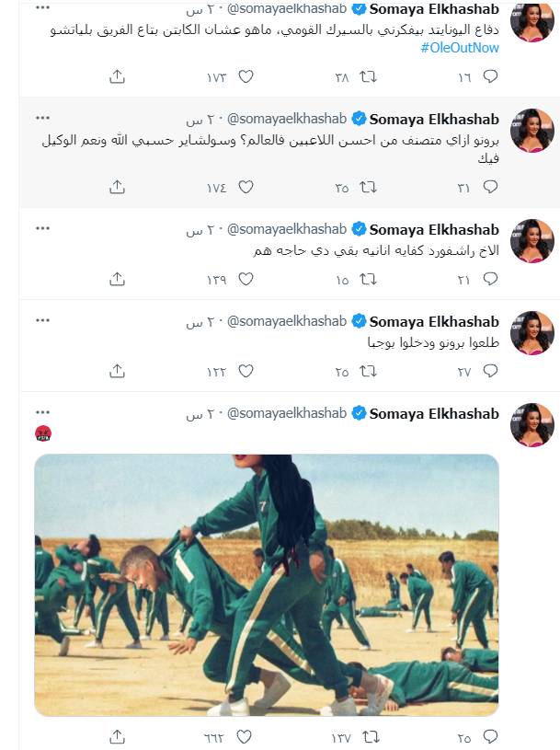Reply to the Rashford tweet
The height and width of the screenshot is (750, 560).
click(x=491, y=279)
